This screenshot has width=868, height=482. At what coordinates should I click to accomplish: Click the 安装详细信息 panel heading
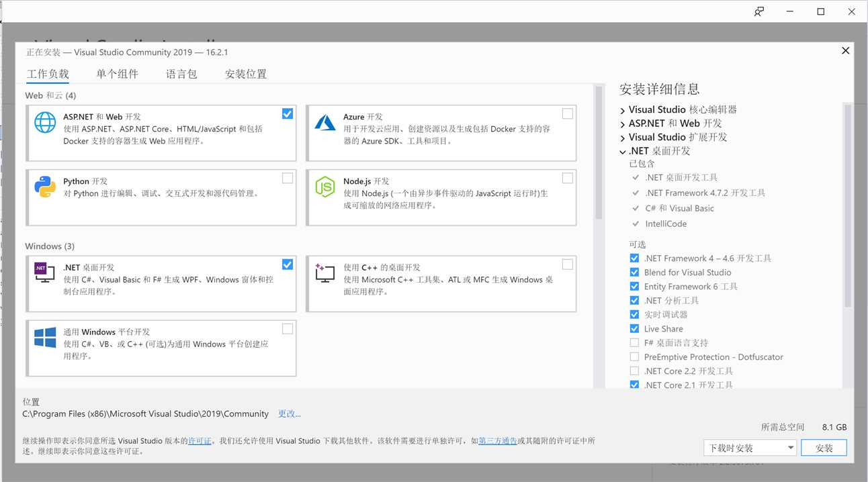(660, 89)
